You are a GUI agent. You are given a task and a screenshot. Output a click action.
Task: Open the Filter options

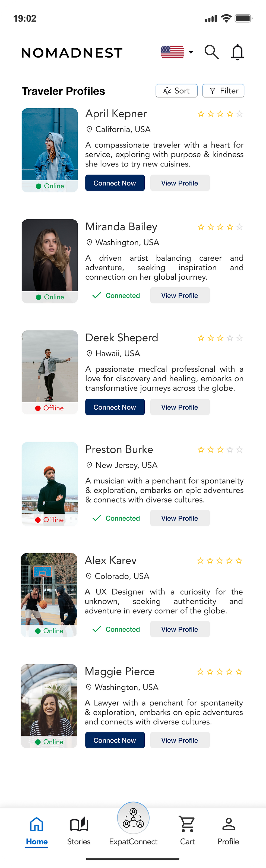tap(223, 91)
